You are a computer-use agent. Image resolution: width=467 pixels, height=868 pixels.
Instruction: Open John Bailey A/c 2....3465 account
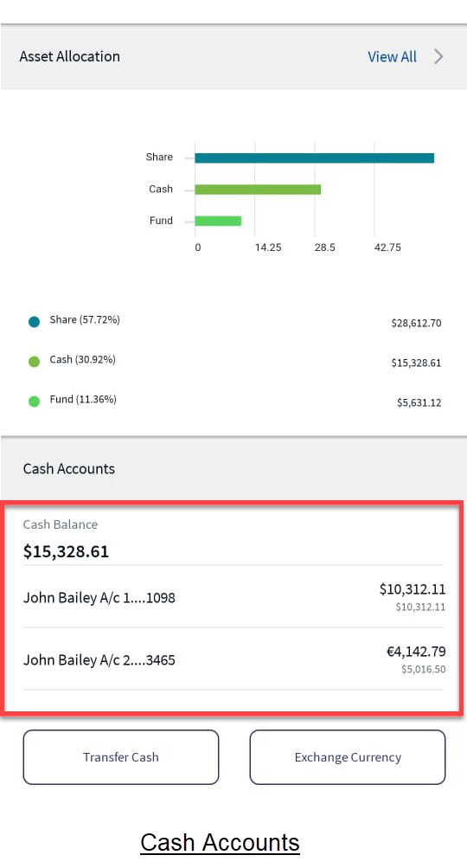[233, 659]
